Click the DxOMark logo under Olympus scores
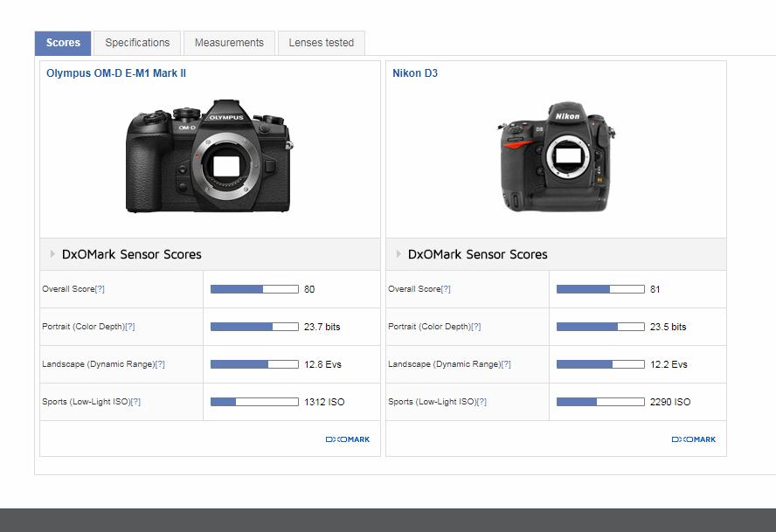Screen dimensions: 776x532 [x=348, y=439]
